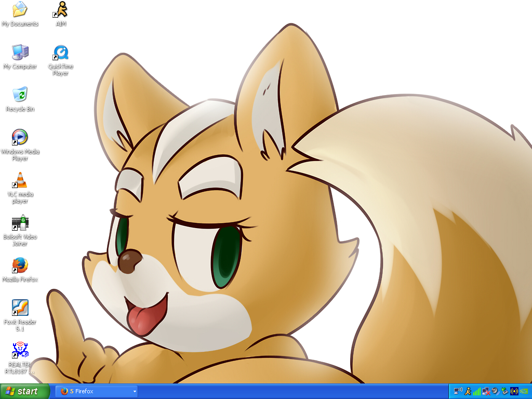Select the AIM desktop shortcut

(x=61, y=10)
